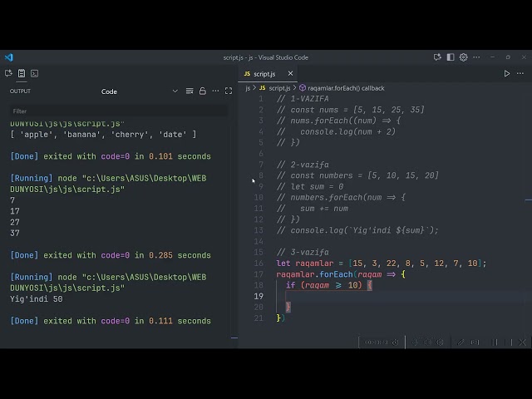Click the editor overview ruler marker

(529, 200)
